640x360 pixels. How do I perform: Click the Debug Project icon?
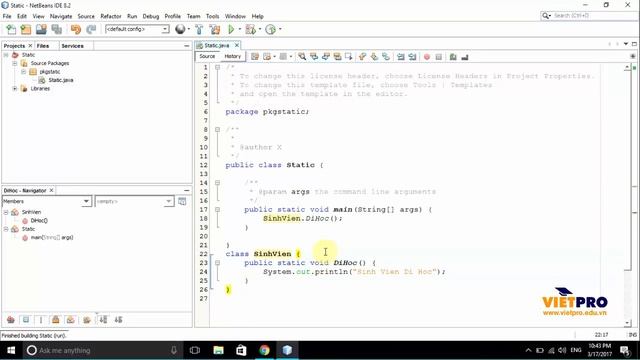pos(251,29)
